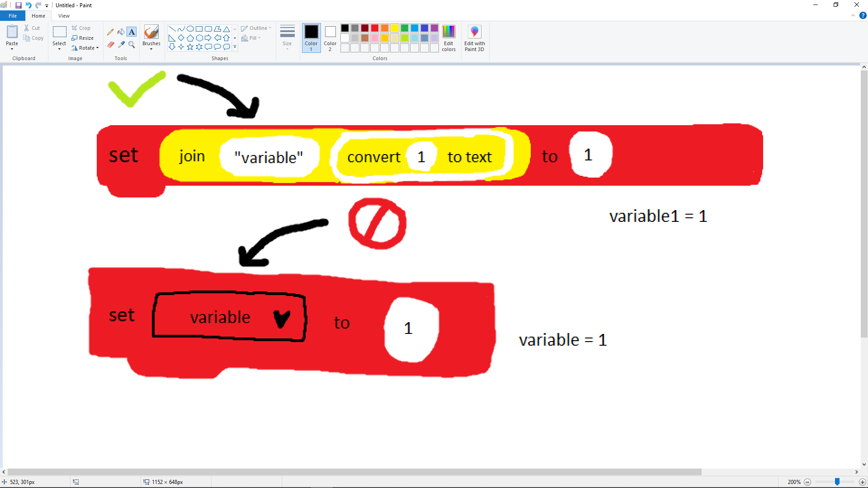Image resolution: width=868 pixels, height=488 pixels.
Task: Click the Edit with Paint 3D icon
Action: point(474,38)
